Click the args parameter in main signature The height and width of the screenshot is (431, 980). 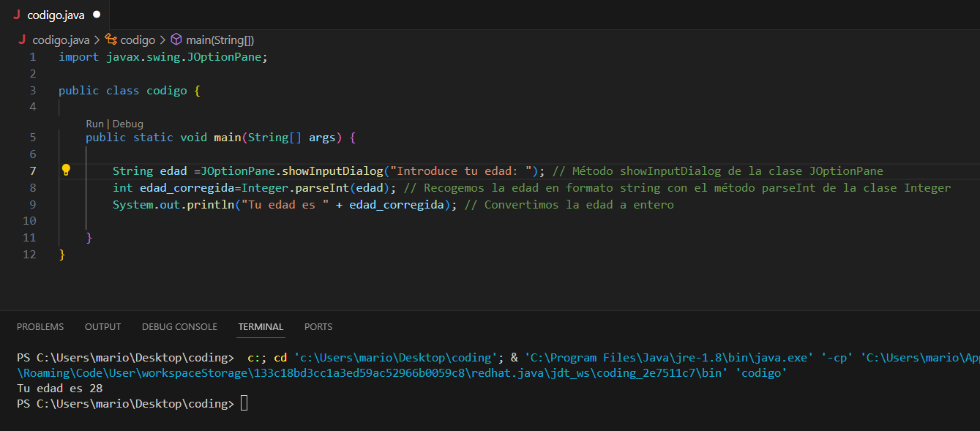point(322,138)
